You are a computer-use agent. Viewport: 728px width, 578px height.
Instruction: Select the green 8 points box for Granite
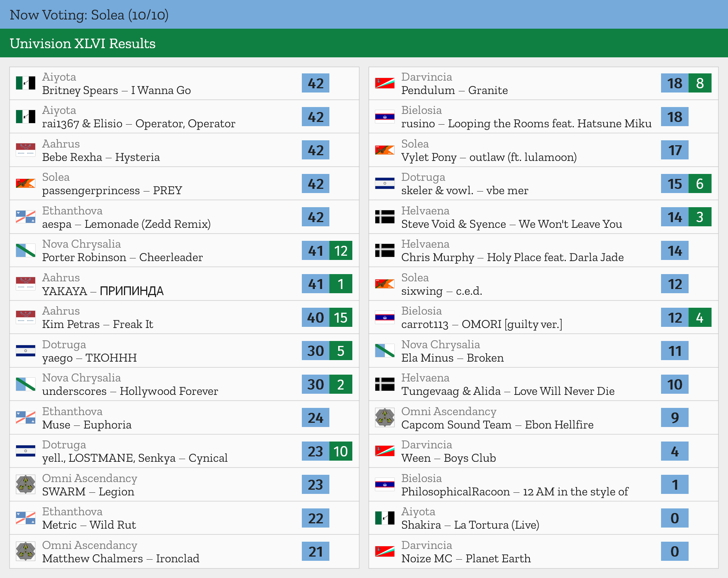pos(700,83)
